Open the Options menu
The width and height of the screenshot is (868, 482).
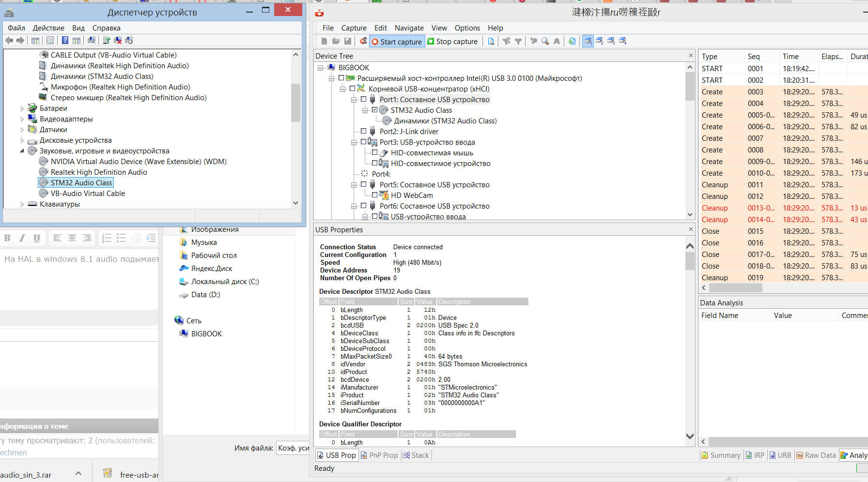(467, 28)
